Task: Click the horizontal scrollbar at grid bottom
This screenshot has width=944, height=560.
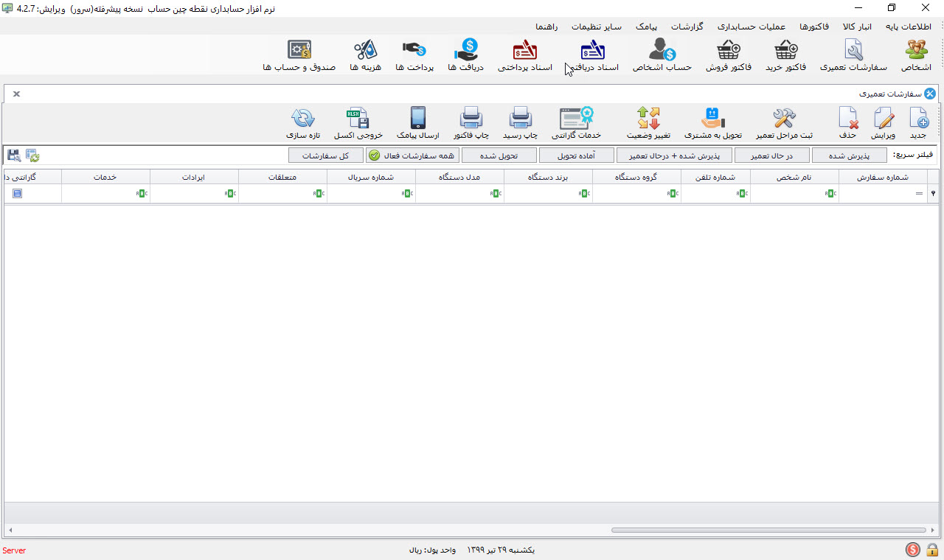Action: (768, 530)
